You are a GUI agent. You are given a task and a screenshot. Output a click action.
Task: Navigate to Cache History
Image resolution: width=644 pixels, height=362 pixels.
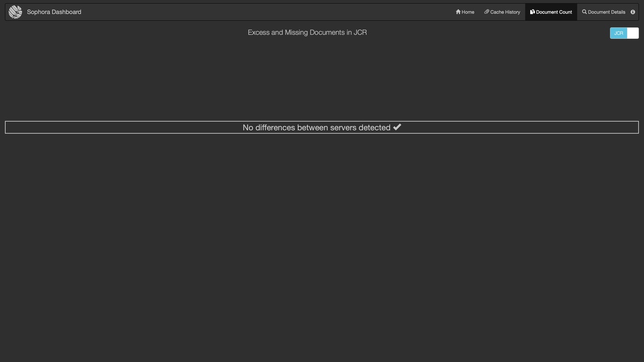click(502, 12)
